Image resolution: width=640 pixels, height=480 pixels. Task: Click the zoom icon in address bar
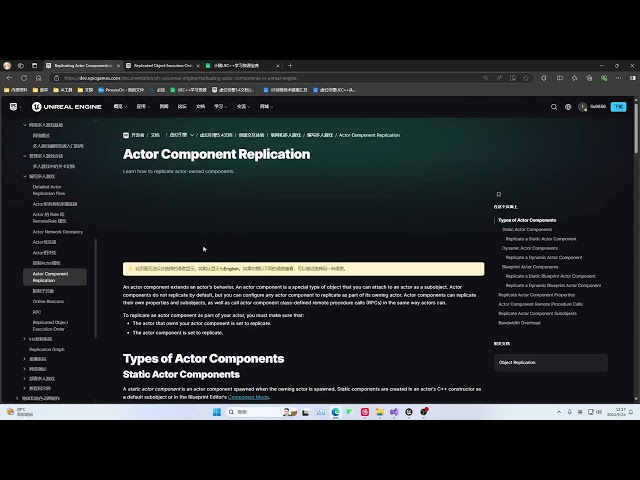[486, 78]
